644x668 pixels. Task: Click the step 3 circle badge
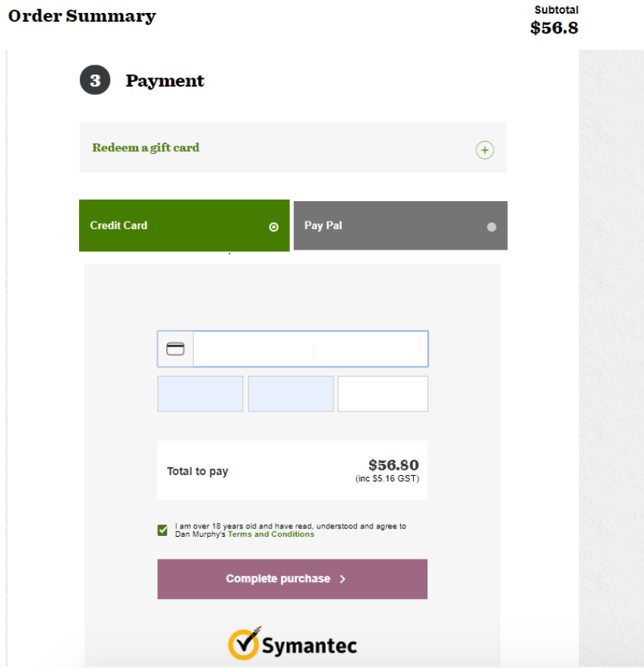point(95,80)
